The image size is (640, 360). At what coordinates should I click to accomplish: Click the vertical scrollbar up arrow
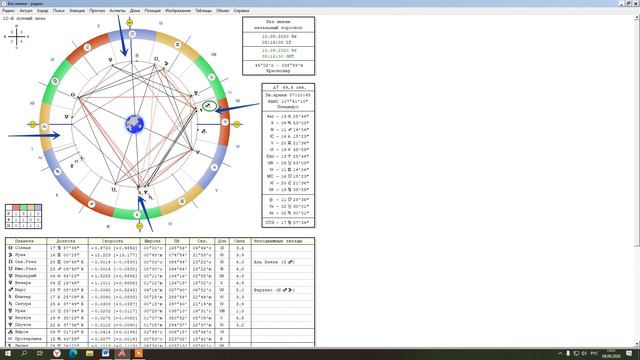point(637,18)
